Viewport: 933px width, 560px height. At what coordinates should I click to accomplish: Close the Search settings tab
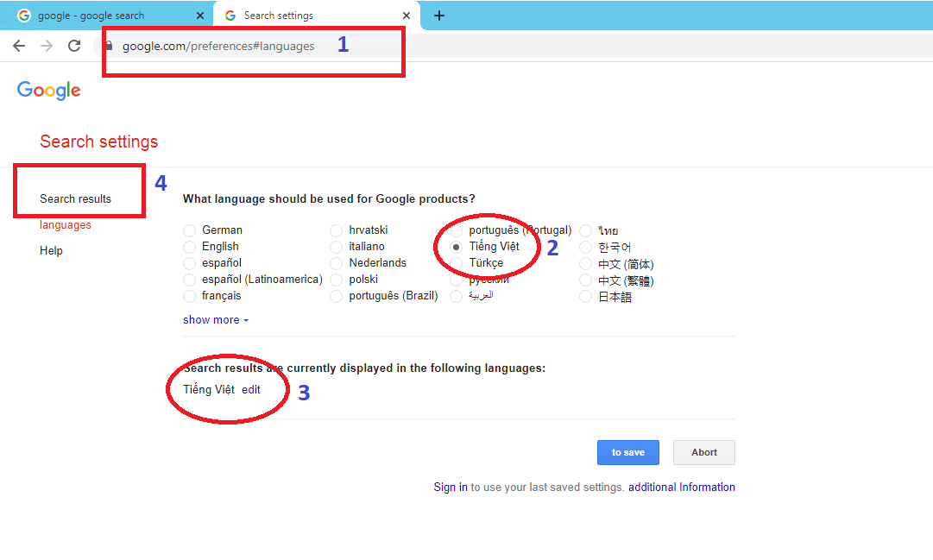[406, 16]
